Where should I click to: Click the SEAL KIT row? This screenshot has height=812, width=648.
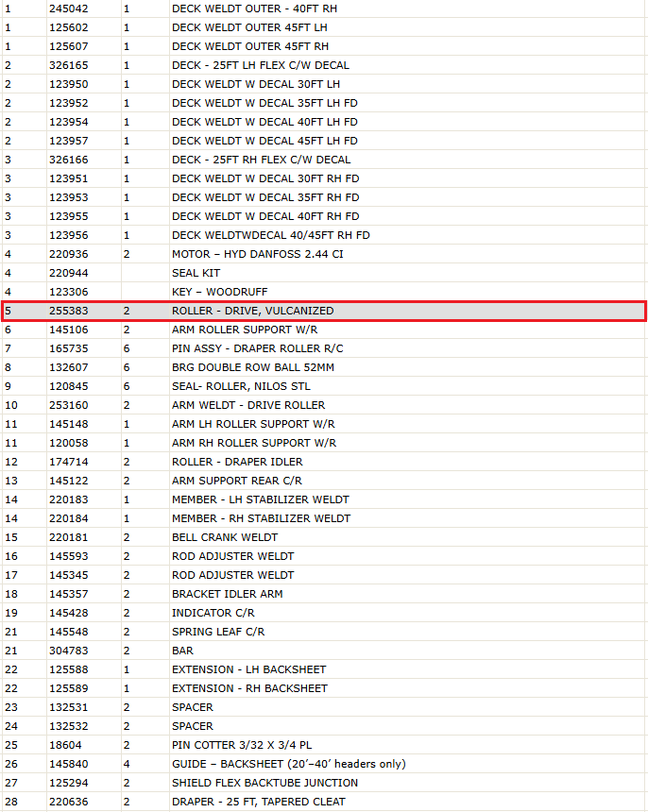(324, 273)
